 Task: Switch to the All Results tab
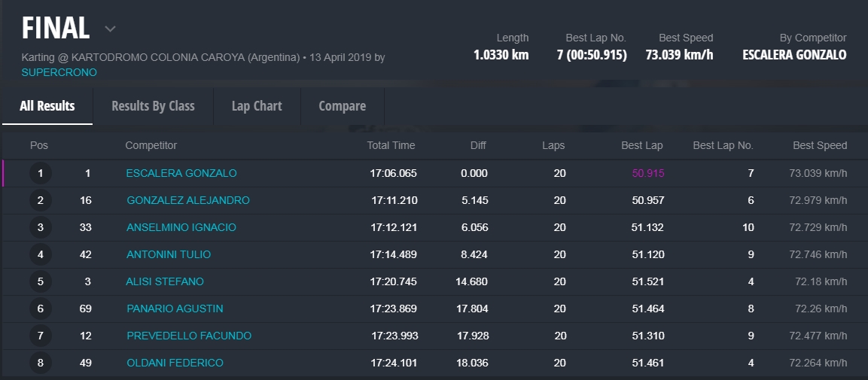[47, 106]
